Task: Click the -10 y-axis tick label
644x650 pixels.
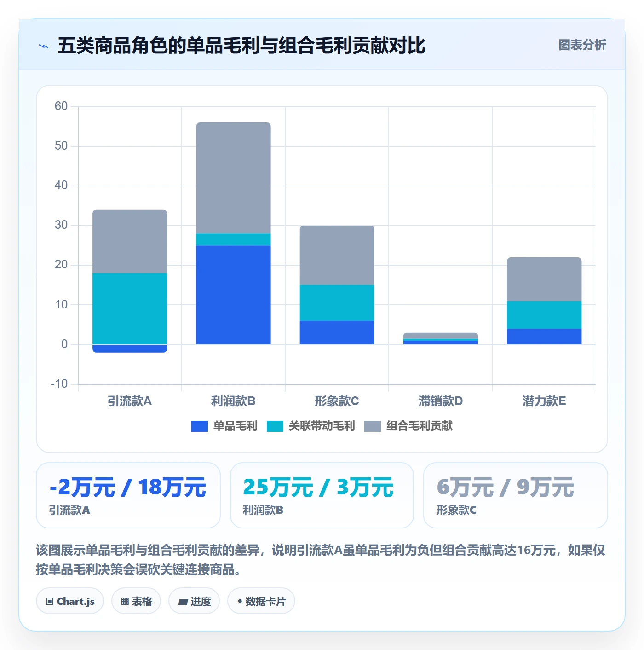Action: point(59,384)
